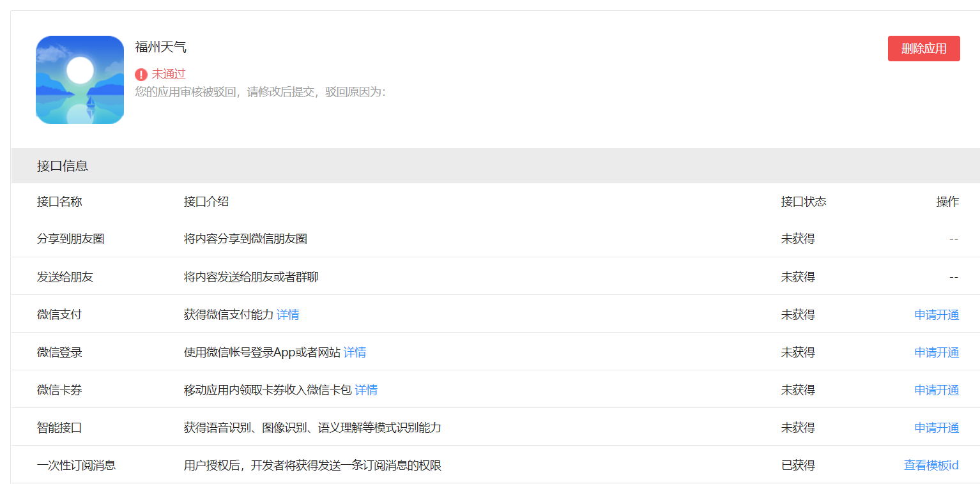Click 未获得 status in 分享到朋友圈 row
This screenshot has height=484, width=980.
click(x=798, y=239)
